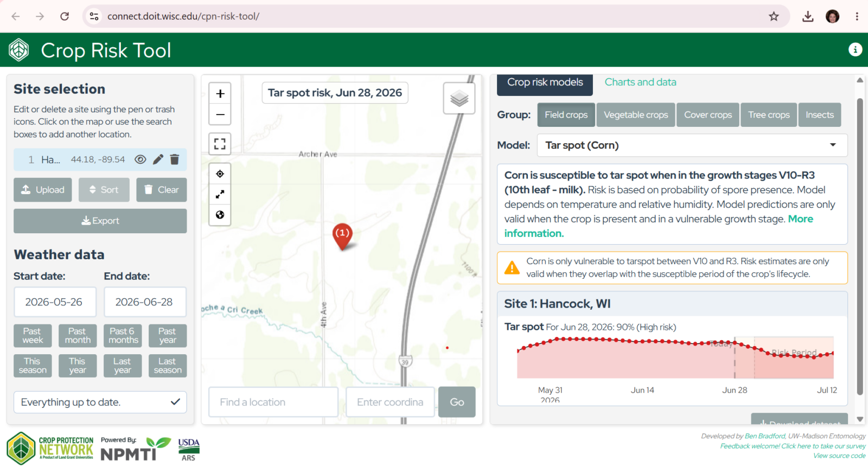The height and width of the screenshot is (467, 868).
Task: Open the feedback survey link
Action: click(x=793, y=446)
